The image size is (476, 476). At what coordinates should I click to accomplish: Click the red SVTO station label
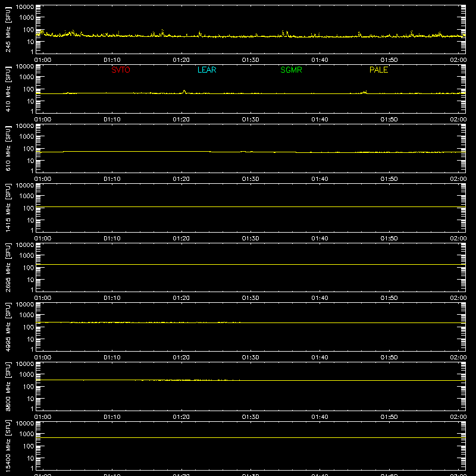(x=121, y=70)
